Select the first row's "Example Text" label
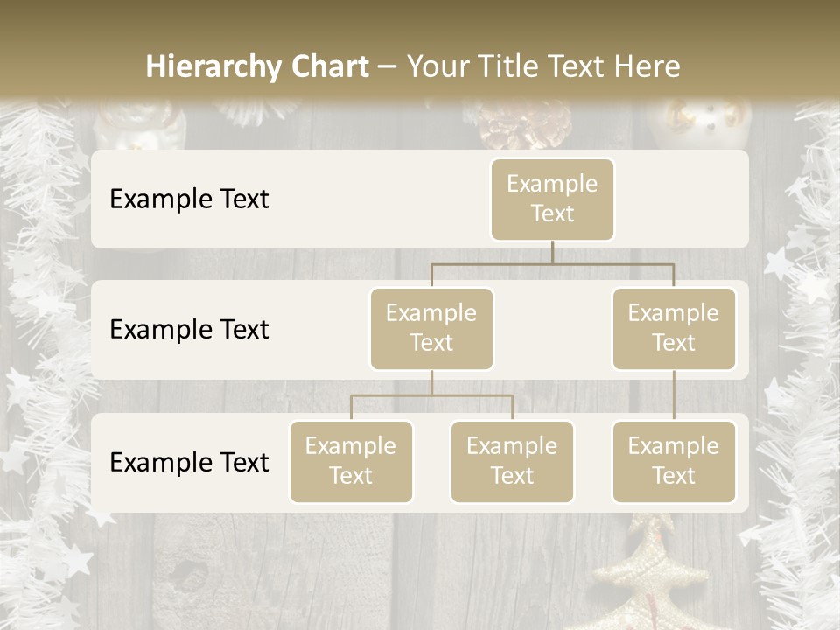 tap(189, 199)
